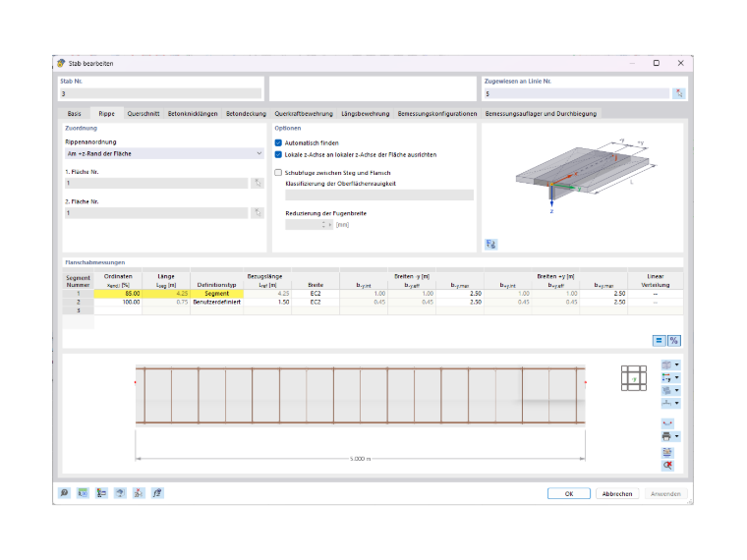
Task: Click the search icon in the bottom-left toolbar
Action: [x=64, y=493]
